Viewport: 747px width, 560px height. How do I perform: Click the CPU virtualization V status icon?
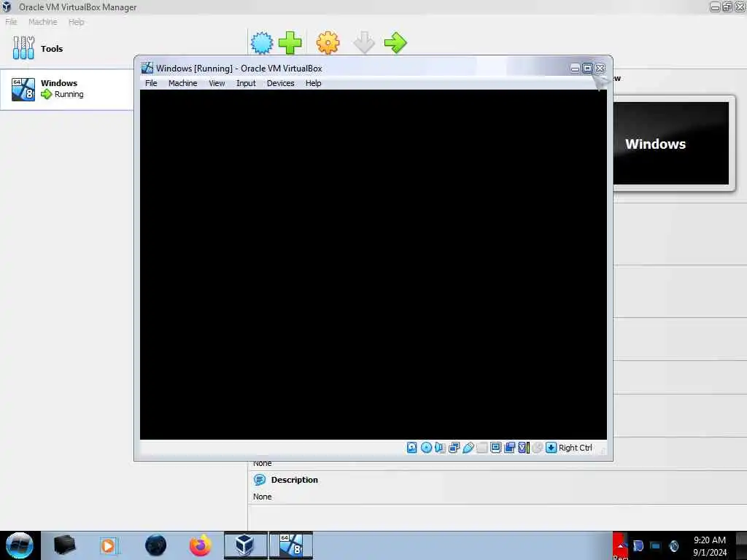coord(524,447)
